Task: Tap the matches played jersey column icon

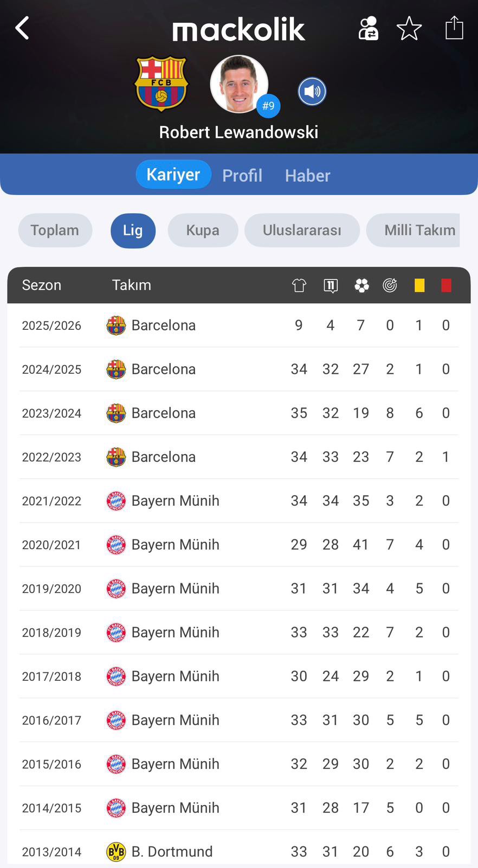Action: 299,285
